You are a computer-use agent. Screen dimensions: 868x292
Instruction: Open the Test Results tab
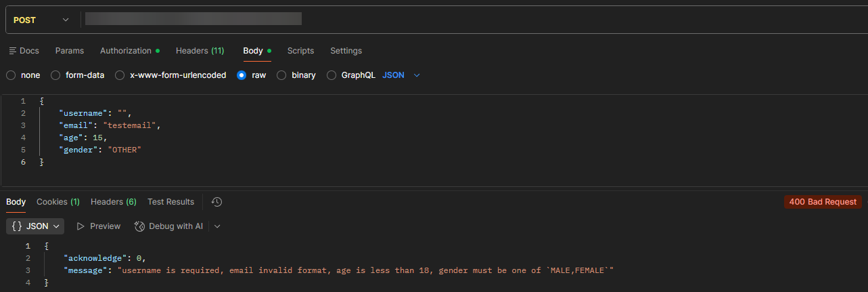(x=170, y=202)
